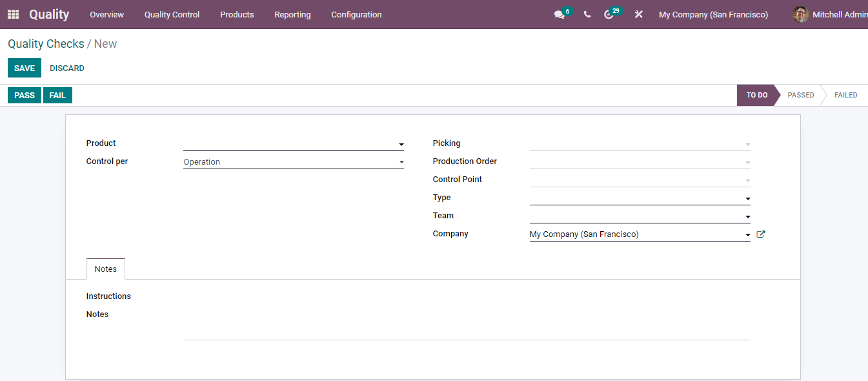Switch to the Notes tab
This screenshot has height=381, width=868.
point(105,269)
